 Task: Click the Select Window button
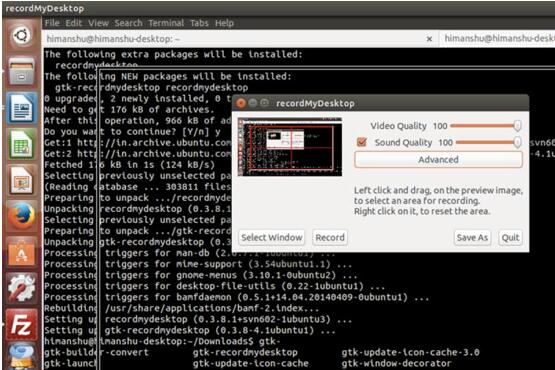pos(271,238)
